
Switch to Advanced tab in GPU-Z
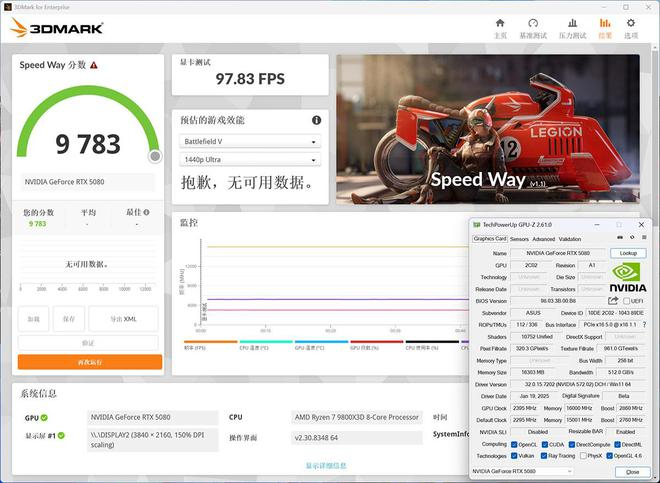click(543, 239)
